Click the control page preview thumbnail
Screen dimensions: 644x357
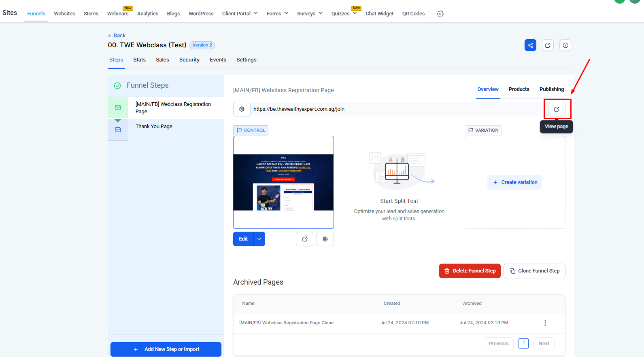283,182
